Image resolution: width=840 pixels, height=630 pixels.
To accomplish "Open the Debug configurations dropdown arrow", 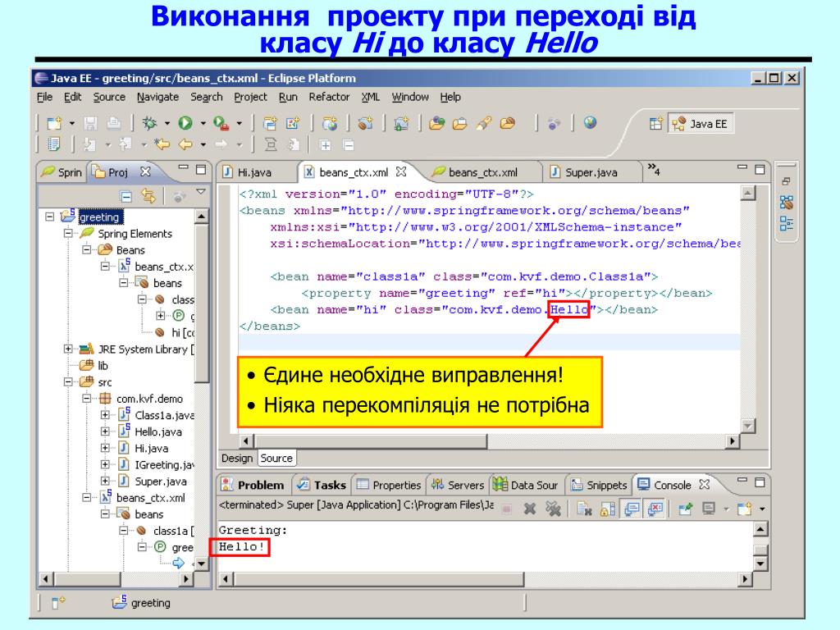I will click(167, 124).
